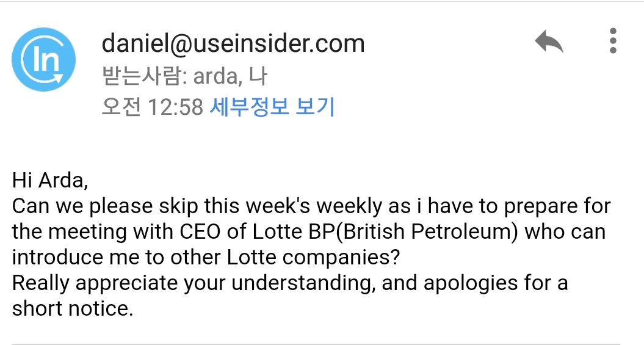Tap the 오전 12:58 timestamp
Viewport: 644px width, 345px height.
coord(153,107)
